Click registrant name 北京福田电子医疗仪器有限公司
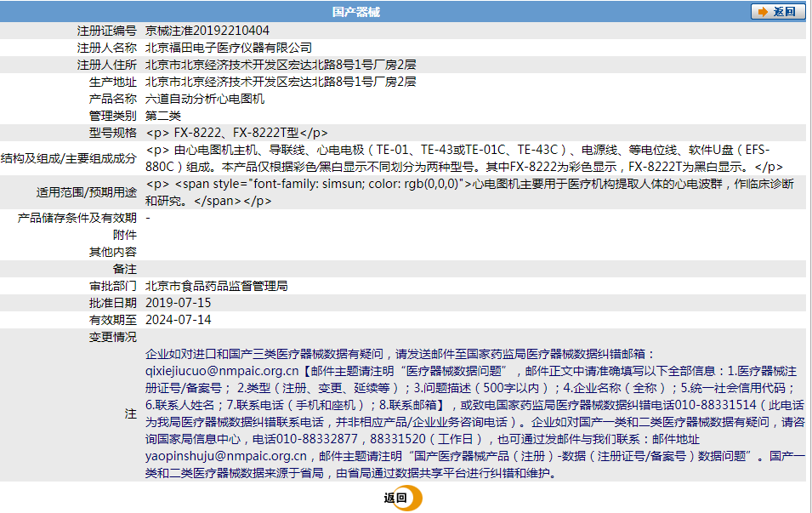Screen dimensions: 812x513 point(229,48)
